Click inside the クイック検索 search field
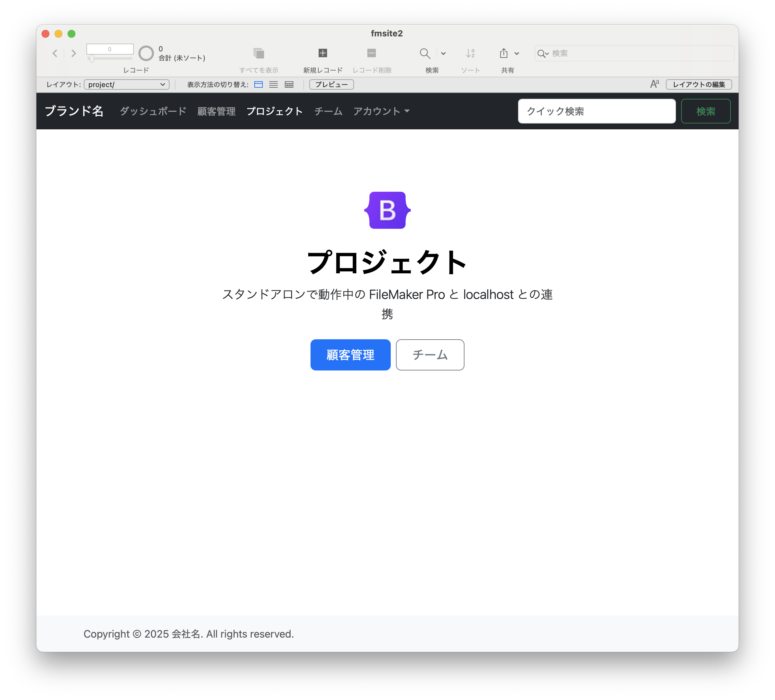 596,111
